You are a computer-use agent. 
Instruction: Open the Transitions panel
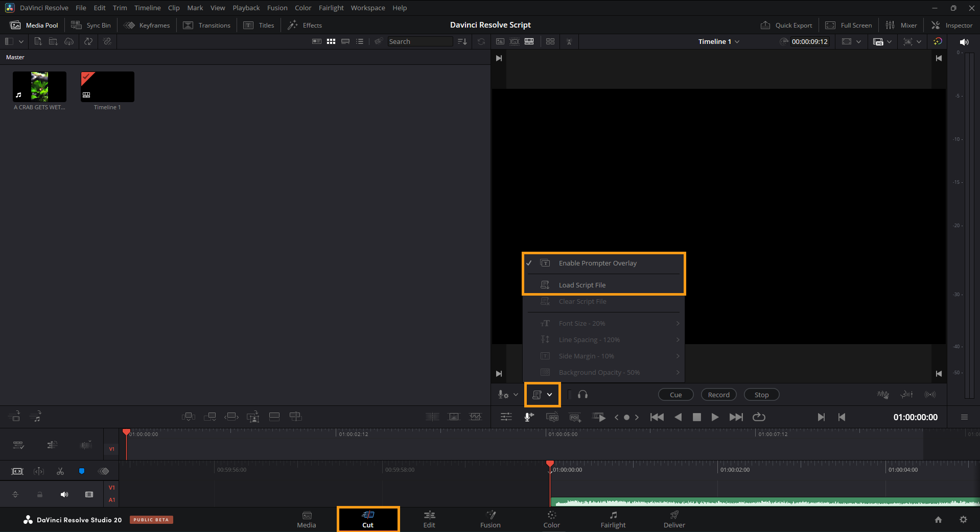point(207,25)
